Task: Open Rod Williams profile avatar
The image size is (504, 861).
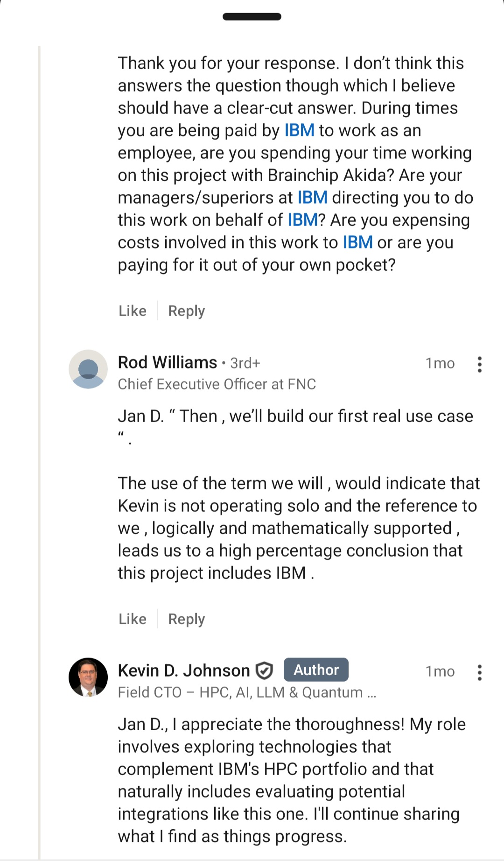Action: click(88, 369)
